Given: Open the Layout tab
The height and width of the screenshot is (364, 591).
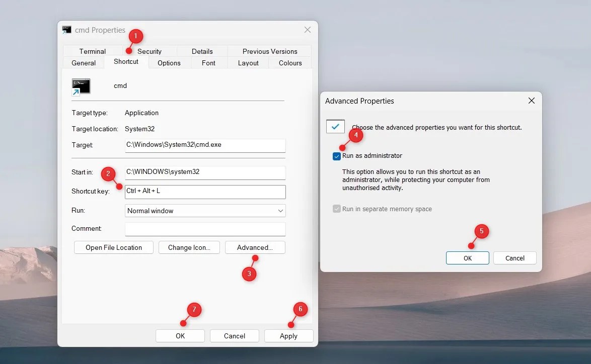Looking at the screenshot, I should (x=248, y=63).
